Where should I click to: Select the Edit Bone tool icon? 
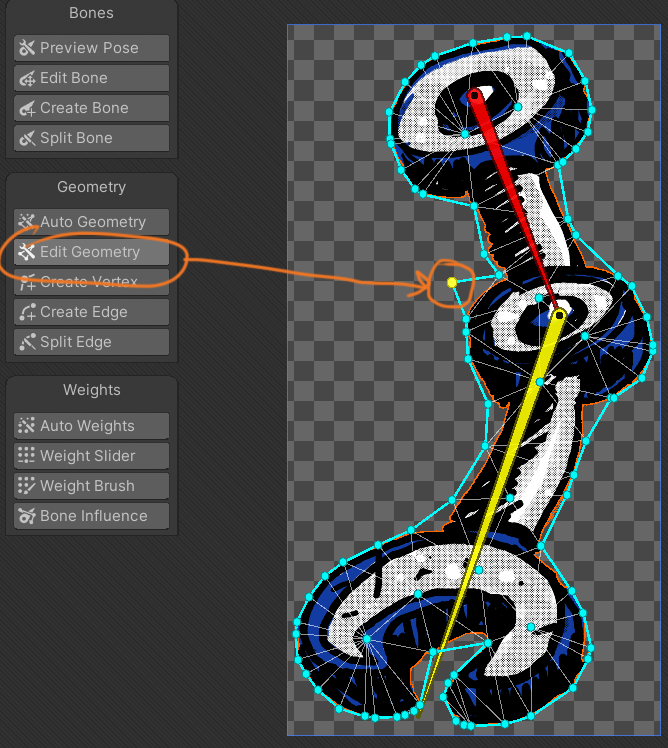pos(27,78)
